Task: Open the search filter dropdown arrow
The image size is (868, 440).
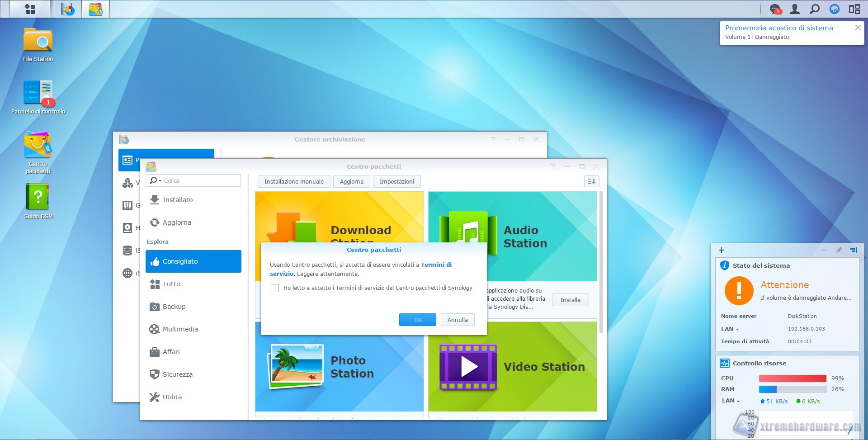Action: click(x=160, y=181)
